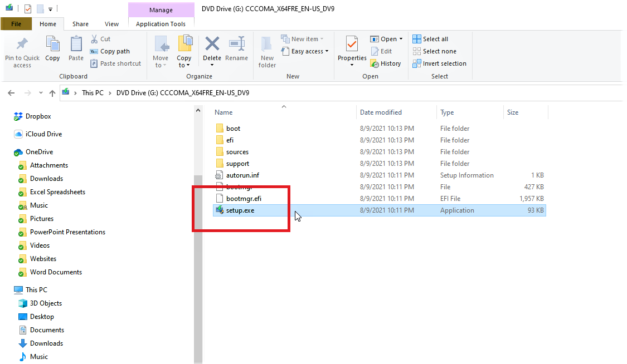Select the Paste icon

[x=75, y=50]
